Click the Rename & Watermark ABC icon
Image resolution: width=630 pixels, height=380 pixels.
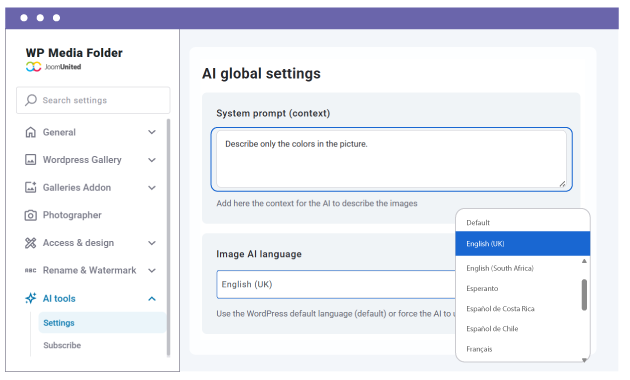click(31, 270)
